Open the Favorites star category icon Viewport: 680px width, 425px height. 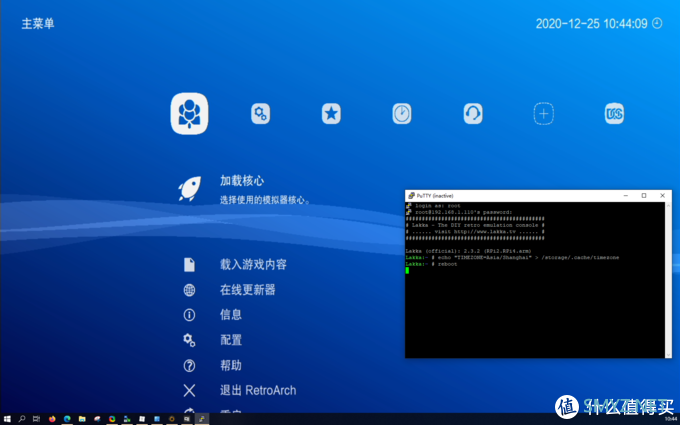331,114
